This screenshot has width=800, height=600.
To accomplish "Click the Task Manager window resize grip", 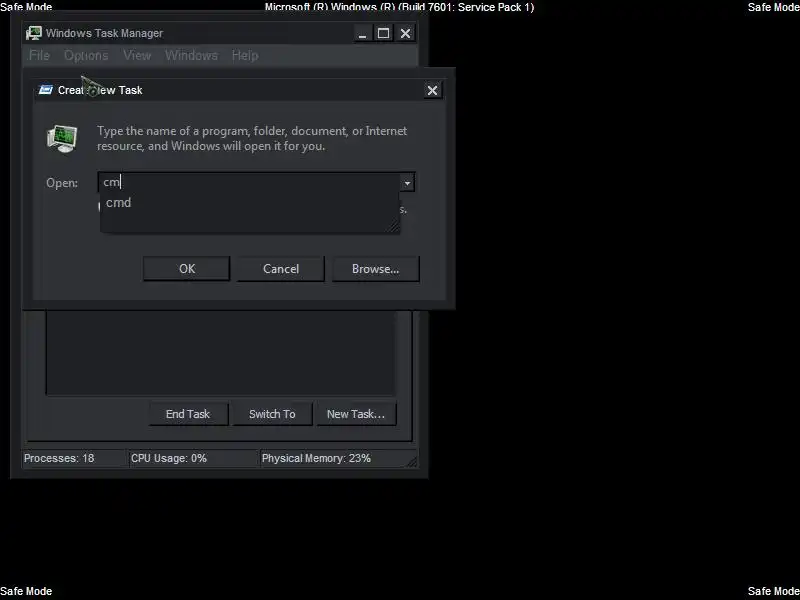I will pos(411,461).
